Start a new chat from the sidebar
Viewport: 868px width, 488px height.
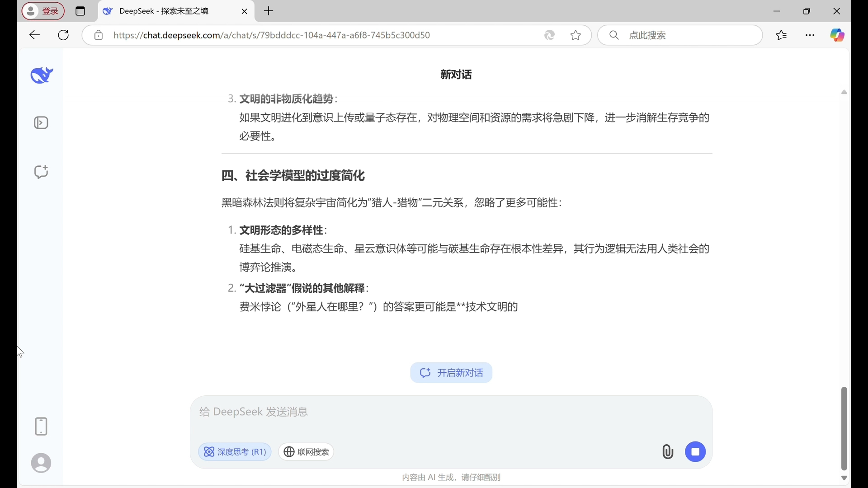tap(41, 172)
